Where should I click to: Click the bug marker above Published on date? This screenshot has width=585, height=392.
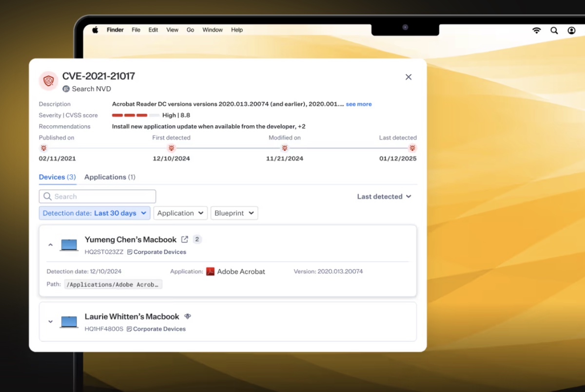point(43,148)
